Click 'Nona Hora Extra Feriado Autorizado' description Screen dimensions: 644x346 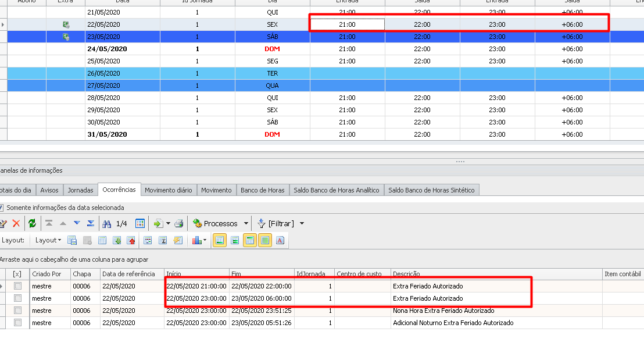click(x=443, y=311)
